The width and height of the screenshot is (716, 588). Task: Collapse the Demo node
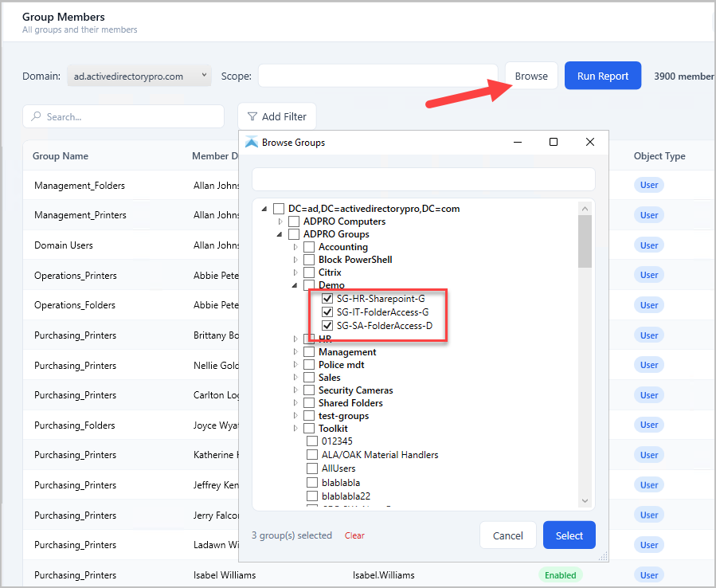295,285
